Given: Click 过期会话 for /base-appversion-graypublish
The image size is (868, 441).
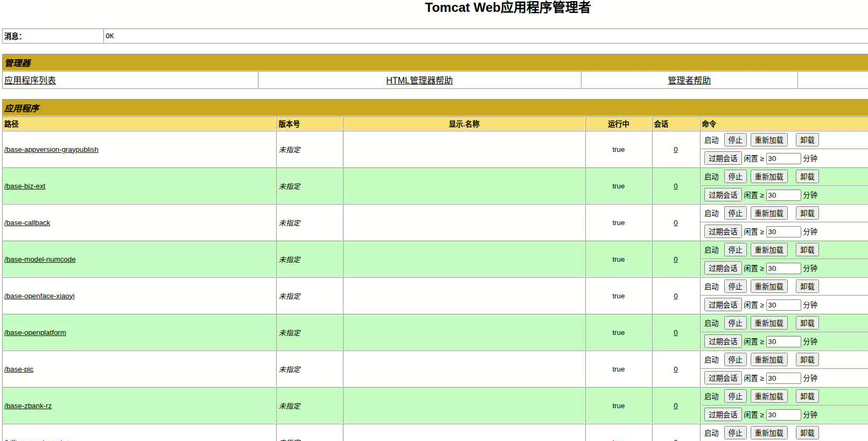Looking at the screenshot, I should pos(723,158).
